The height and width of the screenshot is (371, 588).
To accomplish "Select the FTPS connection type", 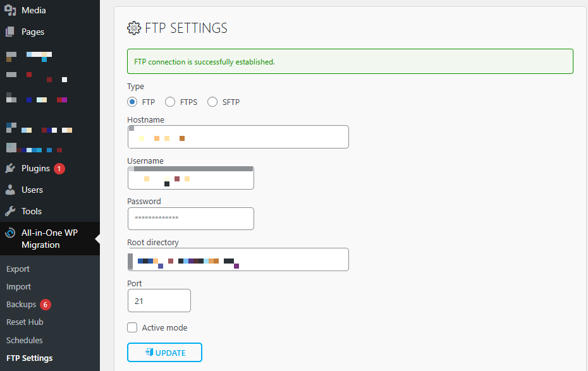I will pyautogui.click(x=169, y=101).
